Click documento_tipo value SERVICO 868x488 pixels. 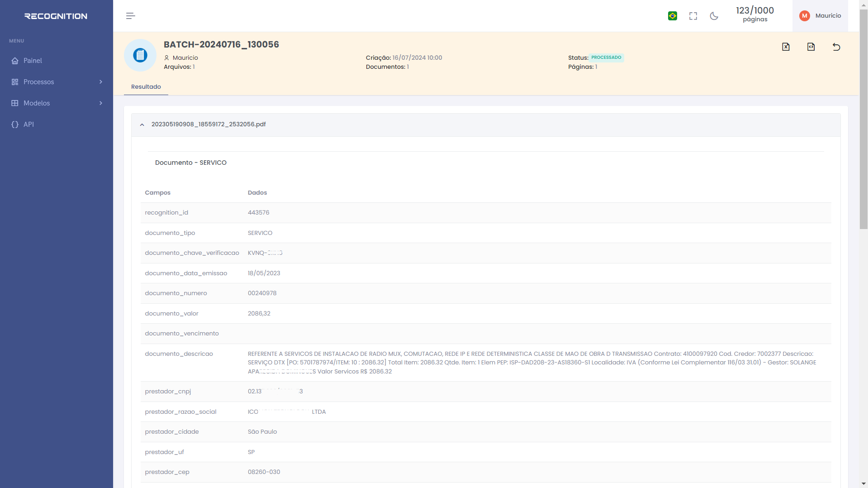click(260, 233)
